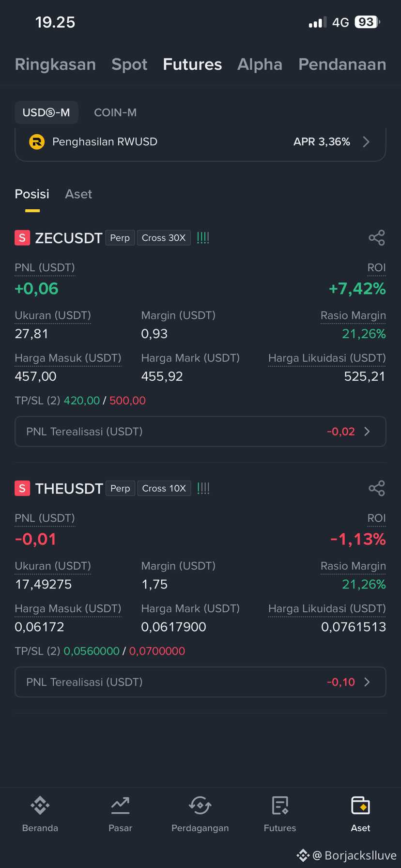Switch to Spot tab
Image resolution: width=401 pixels, height=868 pixels.
[x=129, y=64]
